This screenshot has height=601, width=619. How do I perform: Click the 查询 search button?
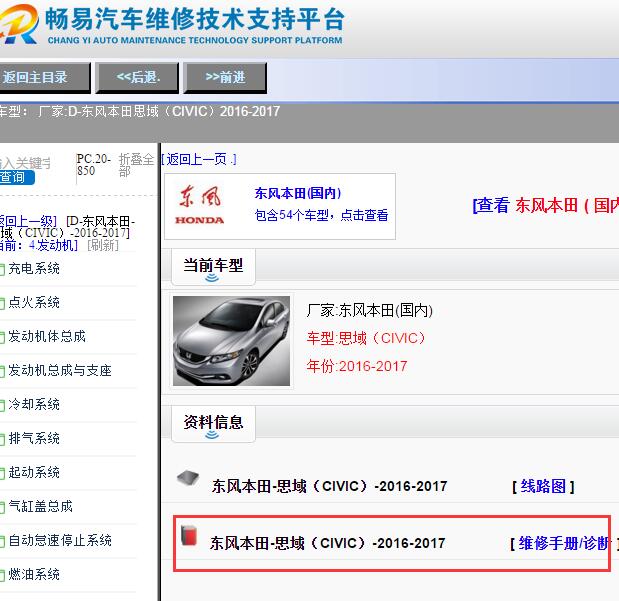[x=17, y=177]
